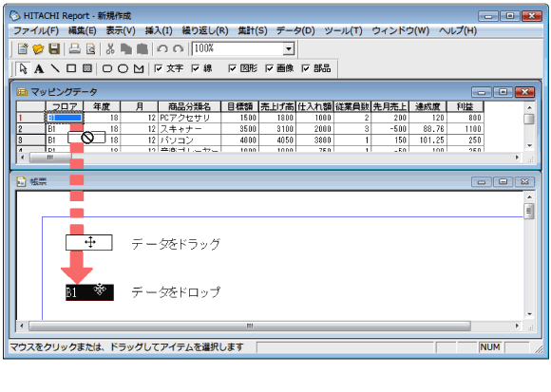
Task: Toggle the 線 checkbox
Action: (x=196, y=68)
